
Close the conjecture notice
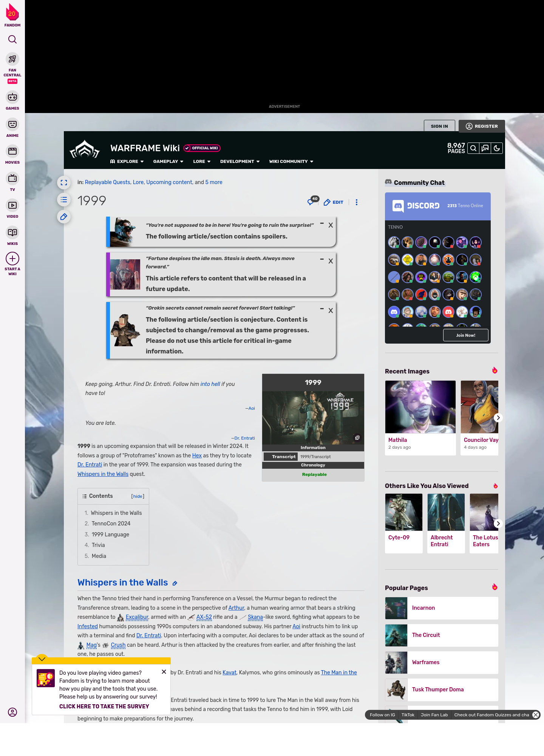click(331, 310)
